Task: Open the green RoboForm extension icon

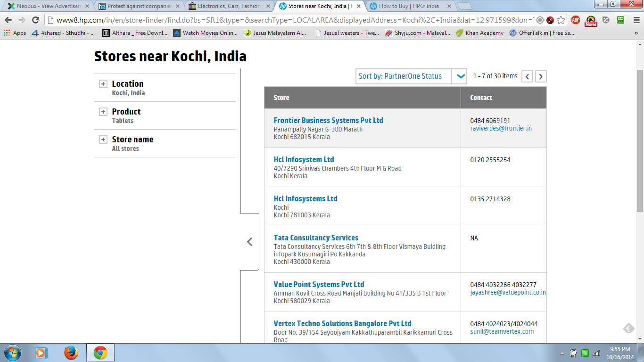Action: 621,20
